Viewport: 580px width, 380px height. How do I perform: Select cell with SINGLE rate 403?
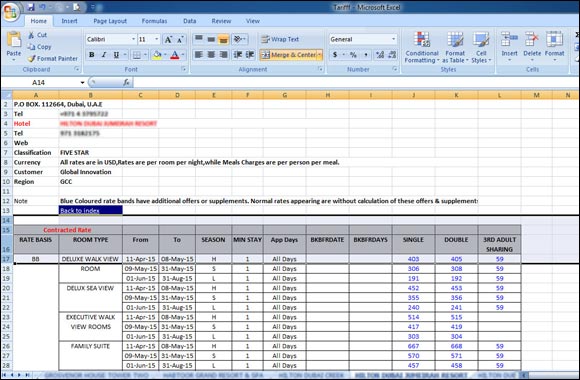[413, 259]
